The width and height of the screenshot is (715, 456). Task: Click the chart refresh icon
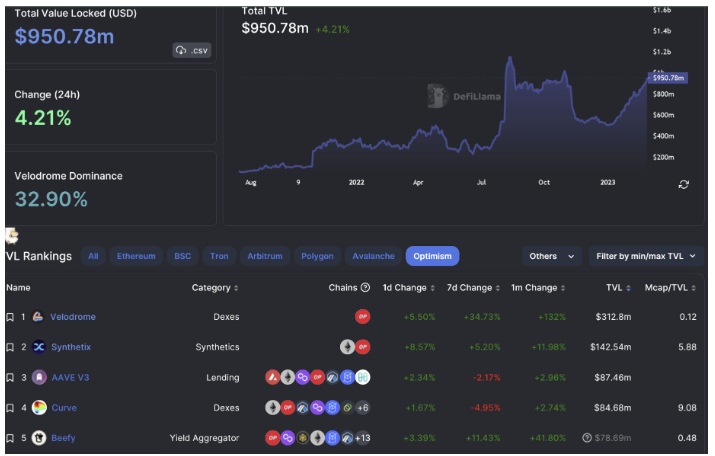[x=683, y=184]
